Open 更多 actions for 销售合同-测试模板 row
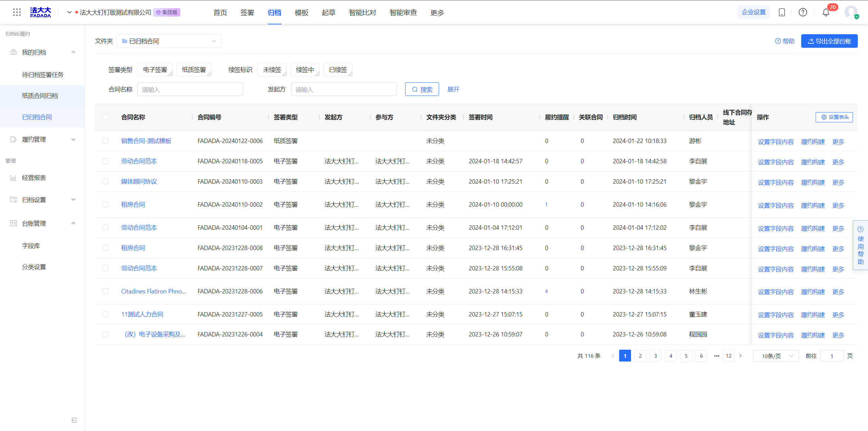This screenshot has width=868, height=431. click(x=838, y=142)
